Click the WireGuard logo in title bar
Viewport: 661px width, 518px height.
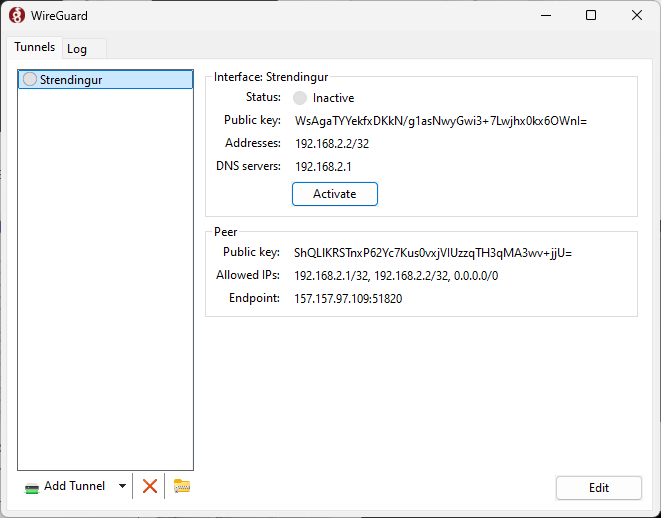[x=17, y=15]
